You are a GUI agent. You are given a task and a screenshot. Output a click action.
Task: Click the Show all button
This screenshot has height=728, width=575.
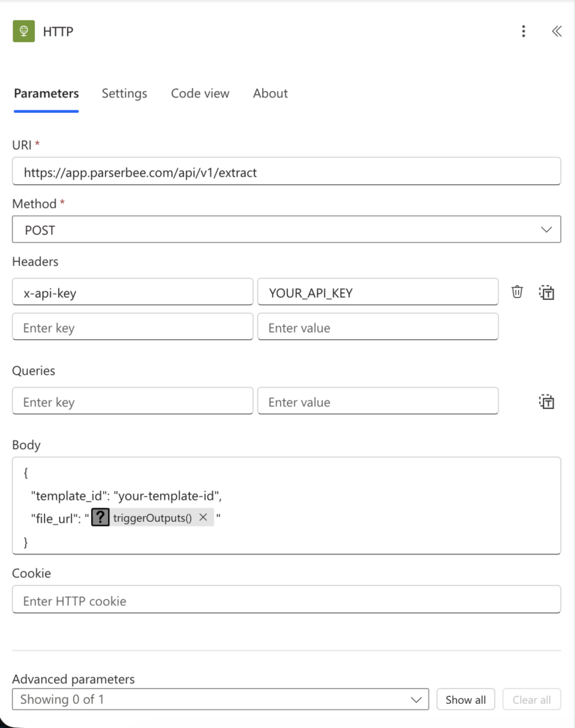tap(466, 700)
